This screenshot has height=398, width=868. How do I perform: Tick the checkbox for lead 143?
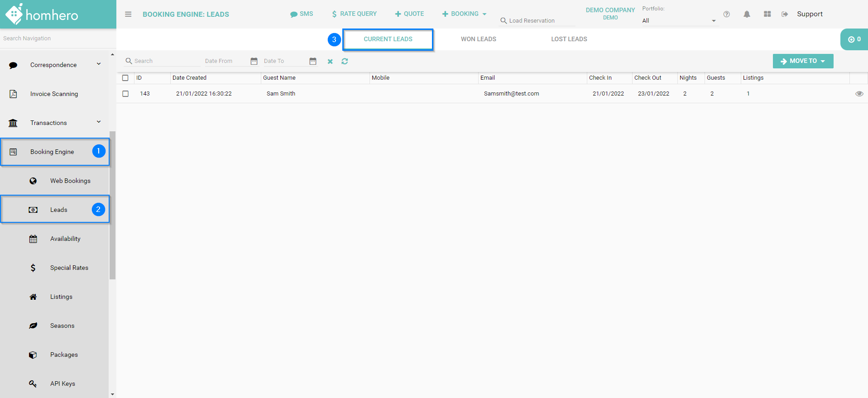(x=125, y=94)
